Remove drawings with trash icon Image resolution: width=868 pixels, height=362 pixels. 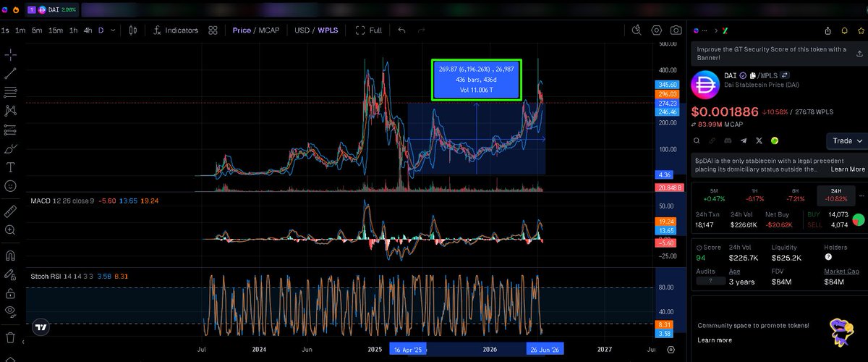tap(11, 337)
